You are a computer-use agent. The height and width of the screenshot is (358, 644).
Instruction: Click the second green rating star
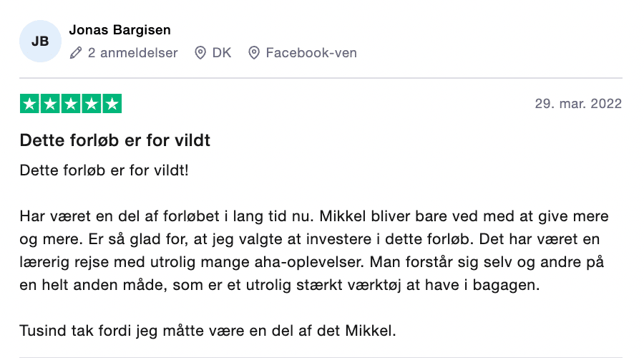coord(51,104)
